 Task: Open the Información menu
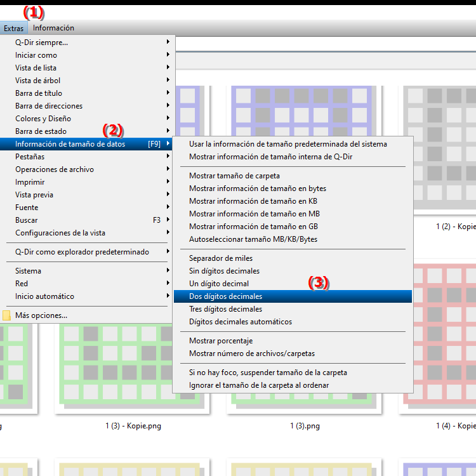[x=53, y=28]
